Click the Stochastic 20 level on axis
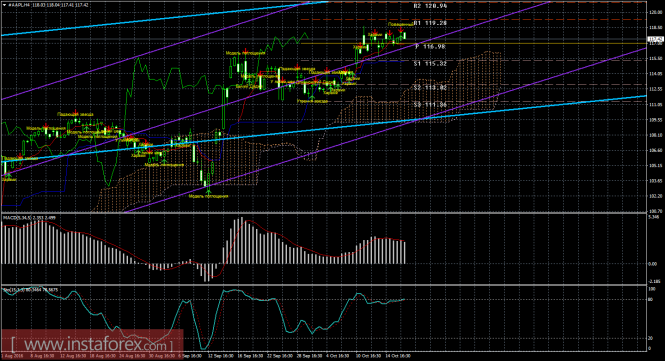The width and height of the screenshot is (665, 361). coord(651,338)
